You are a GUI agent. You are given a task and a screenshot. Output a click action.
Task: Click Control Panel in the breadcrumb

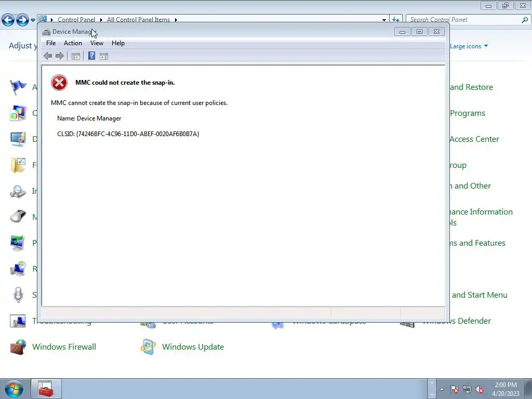pyautogui.click(x=76, y=20)
